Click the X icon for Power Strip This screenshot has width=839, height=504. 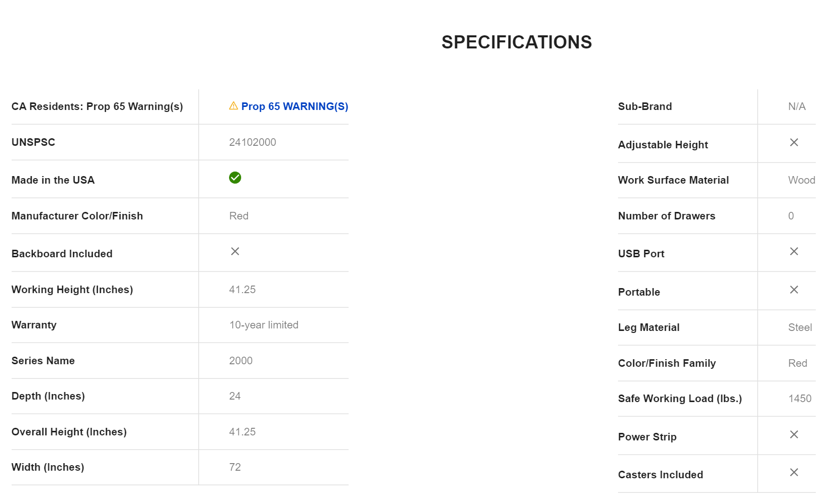pos(794,434)
